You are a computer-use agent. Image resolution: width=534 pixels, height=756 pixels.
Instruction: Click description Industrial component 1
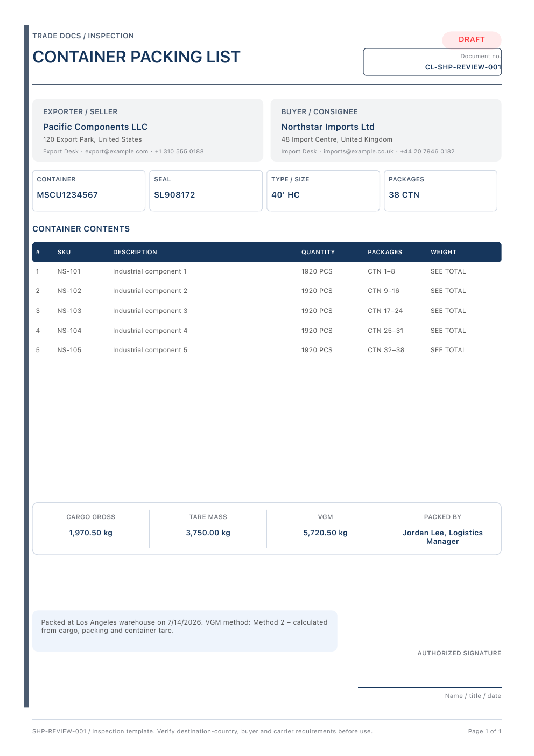pyautogui.click(x=150, y=271)
